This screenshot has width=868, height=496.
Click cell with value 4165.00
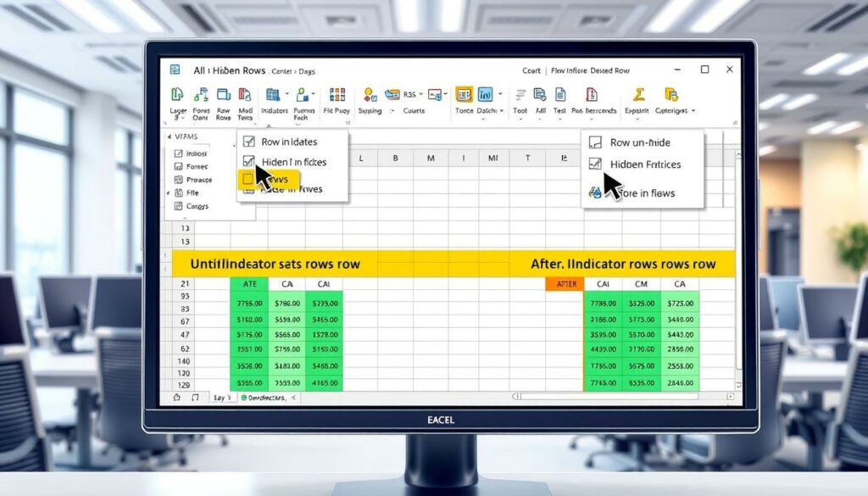(x=325, y=382)
